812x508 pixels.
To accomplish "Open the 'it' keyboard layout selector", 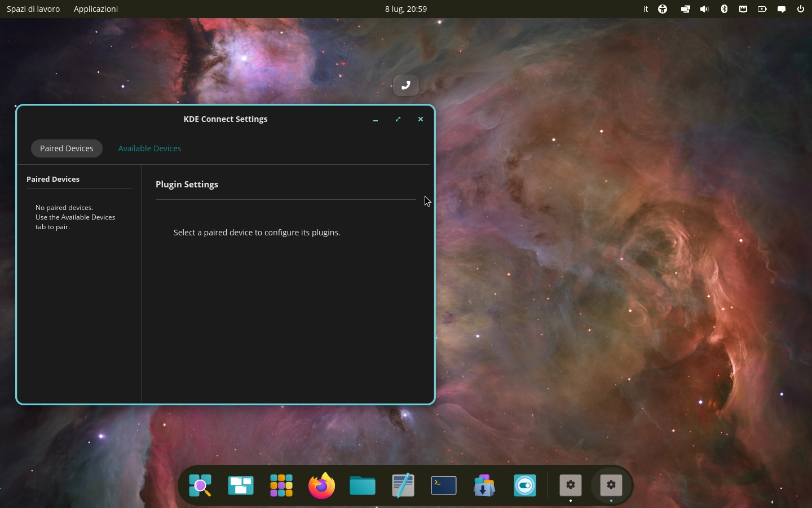I will click(x=646, y=9).
